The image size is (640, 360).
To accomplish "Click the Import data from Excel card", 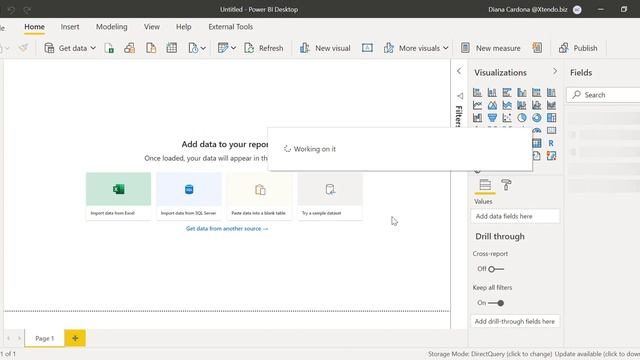I will (118, 196).
